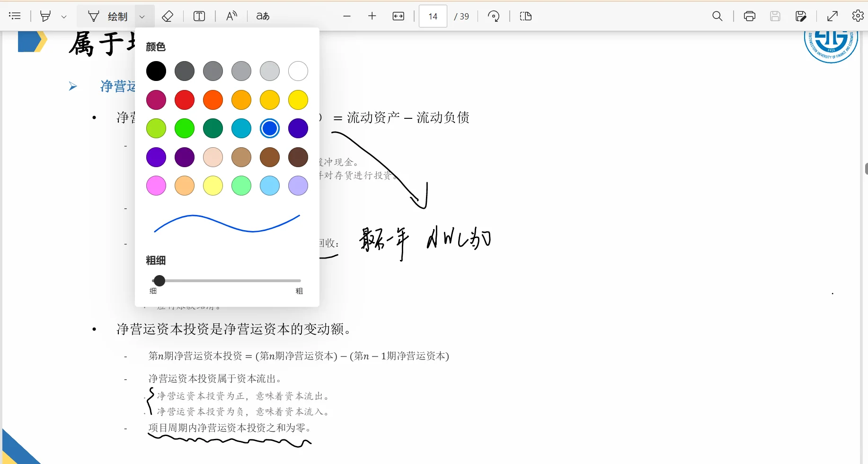Expand the 绘制 draw tool options

(142, 16)
